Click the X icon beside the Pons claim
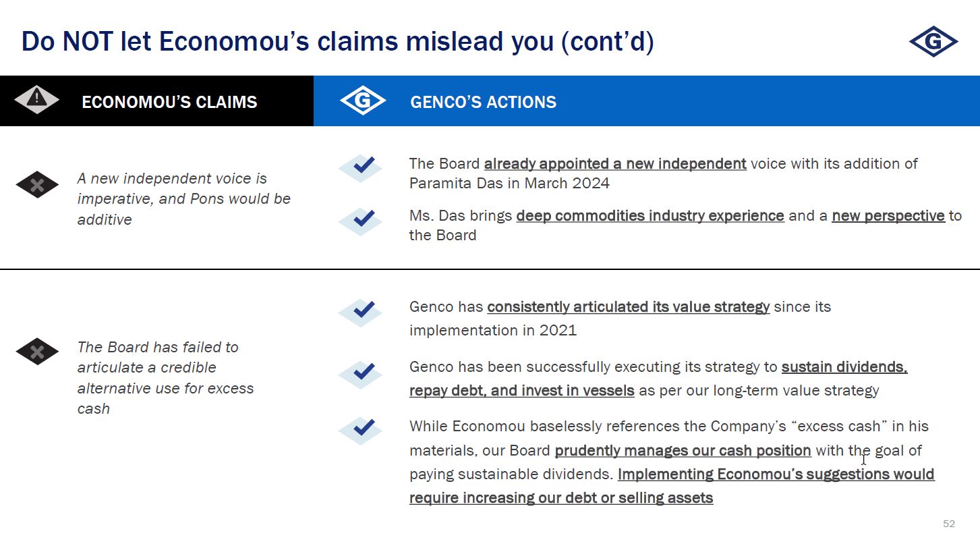The image size is (980, 546). coord(37,185)
